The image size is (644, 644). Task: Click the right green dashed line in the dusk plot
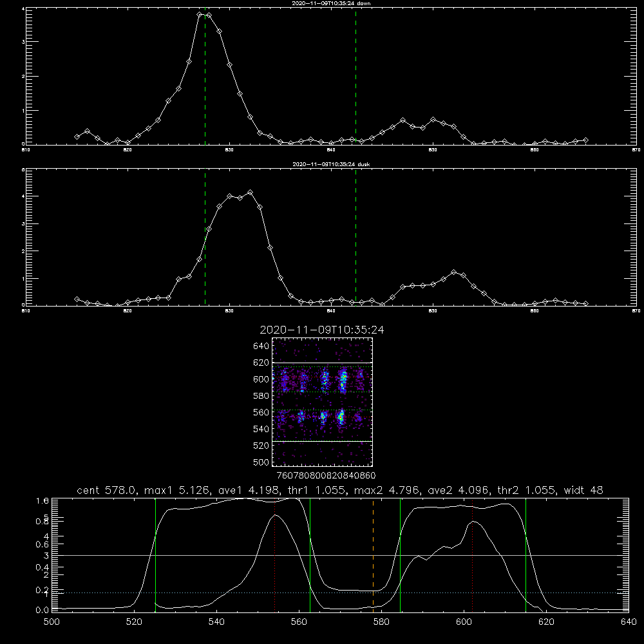point(355,237)
